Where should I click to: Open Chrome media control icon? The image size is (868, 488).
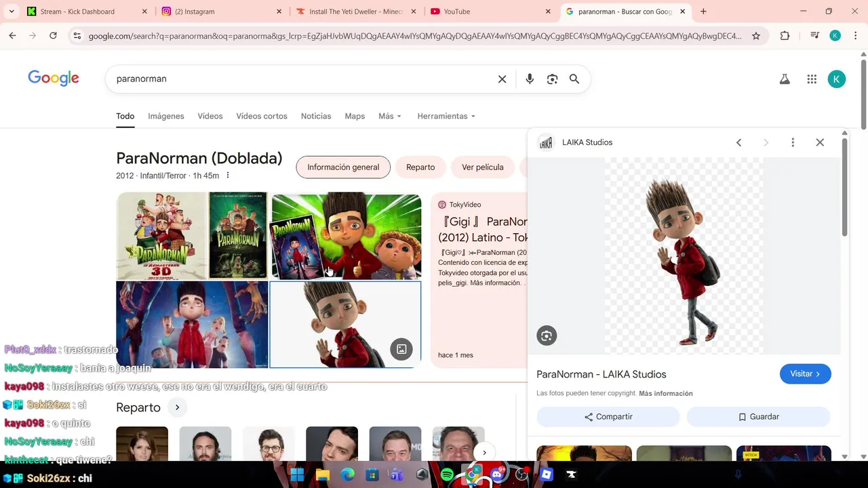pyautogui.click(x=815, y=36)
